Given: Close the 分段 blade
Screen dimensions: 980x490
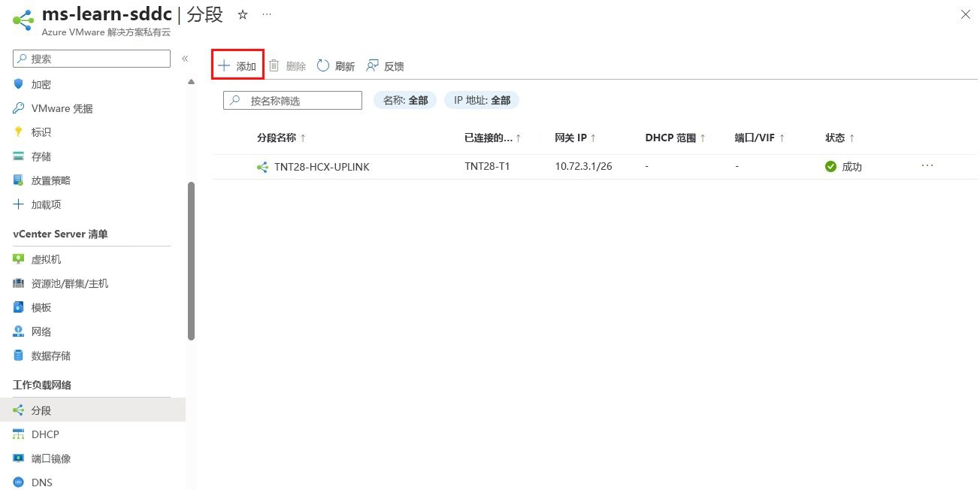Looking at the screenshot, I should (965, 14).
